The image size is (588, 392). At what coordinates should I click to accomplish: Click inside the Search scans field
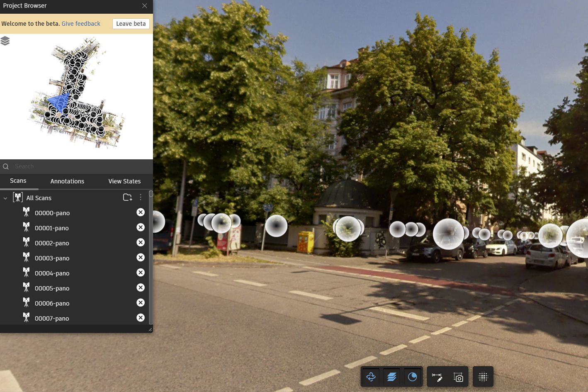pos(62,166)
